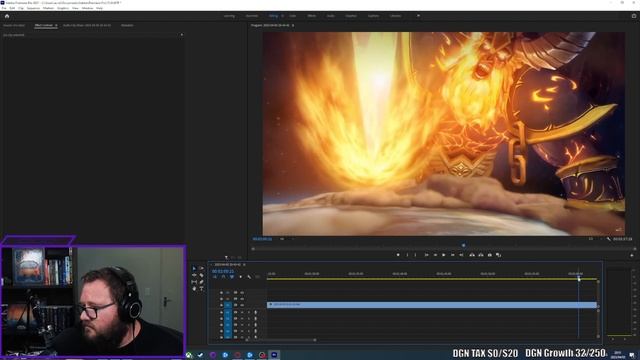Toggle sync lock on the second audio track

pos(236,318)
